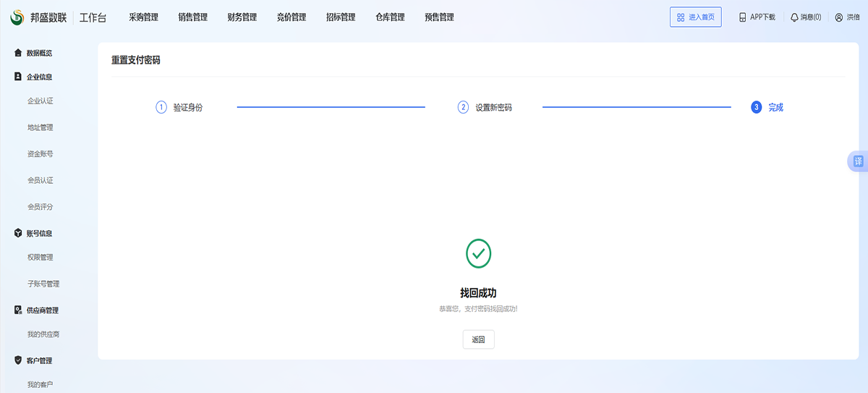Open 企业认证 in sidebar
The image size is (868, 393).
(40, 101)
